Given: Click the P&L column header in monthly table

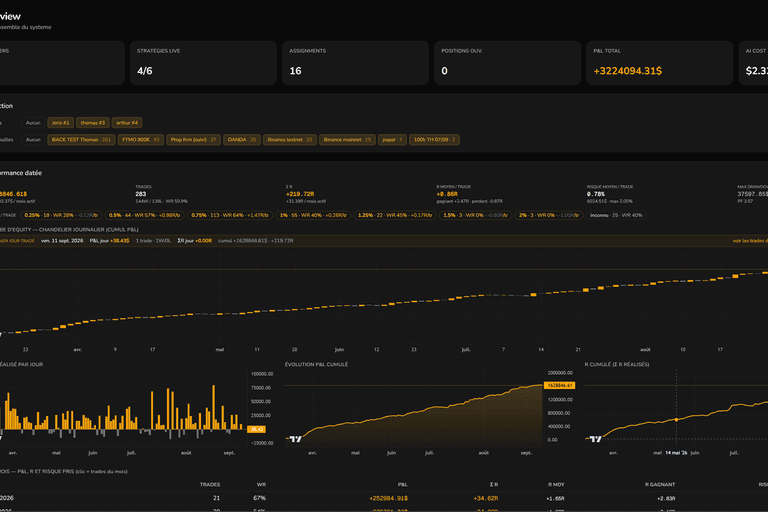Looking at the screenshot, I should [x=403, y=485].
